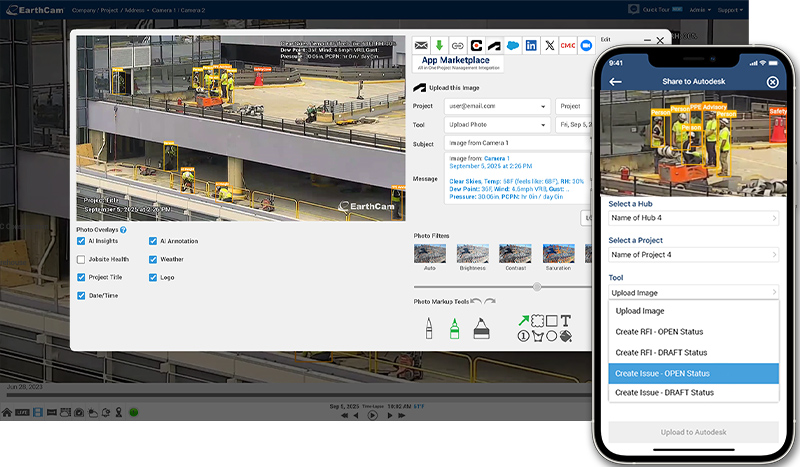
Task: Click the Photo Overlays help icon
Action: pyautogui.click(x=123, y=230)
